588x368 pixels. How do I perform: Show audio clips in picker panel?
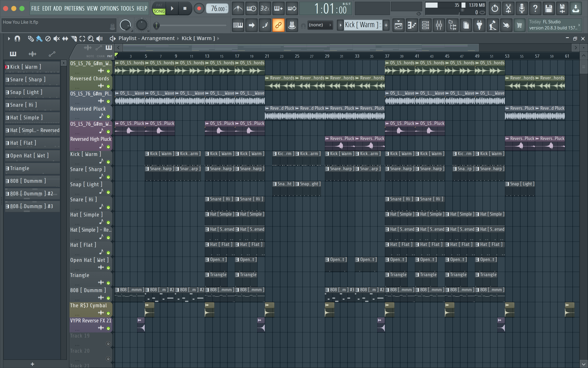point(32,54)
